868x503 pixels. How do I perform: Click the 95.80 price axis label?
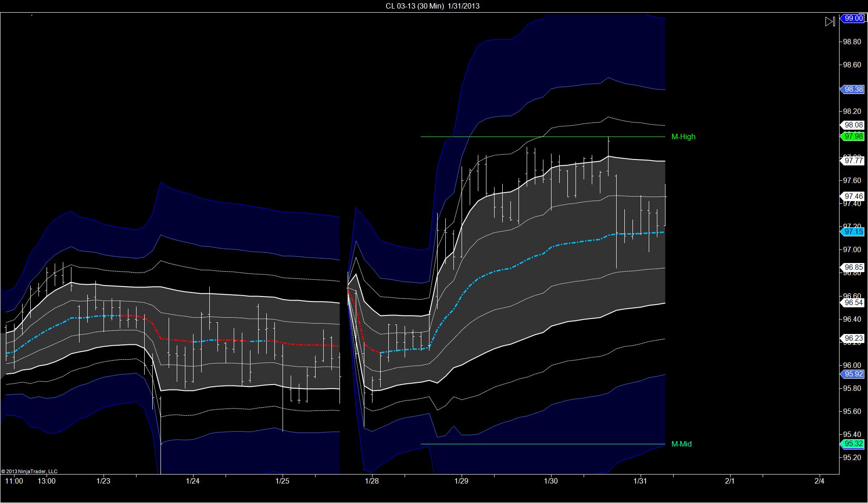[852, 389]
